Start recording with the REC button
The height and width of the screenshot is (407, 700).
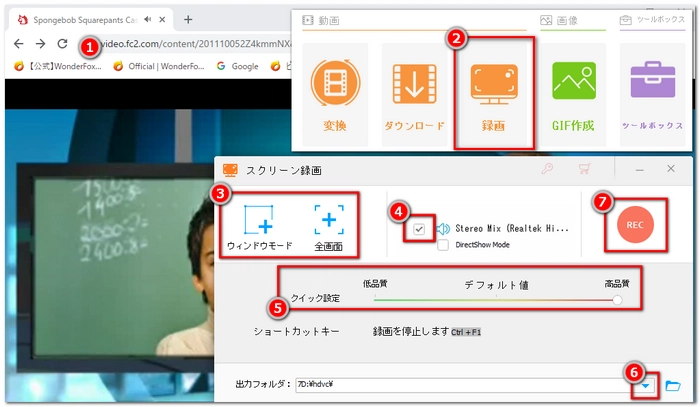click(x=634, y=226)
